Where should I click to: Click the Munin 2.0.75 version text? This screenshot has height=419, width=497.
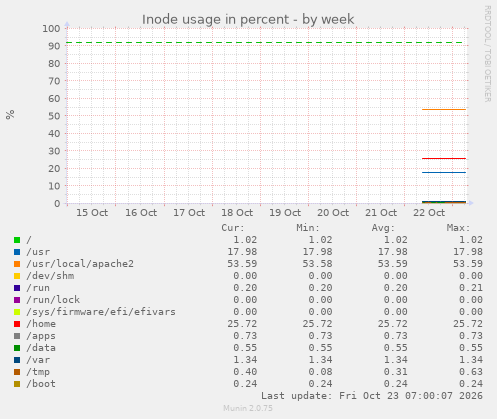coord(248,408)
